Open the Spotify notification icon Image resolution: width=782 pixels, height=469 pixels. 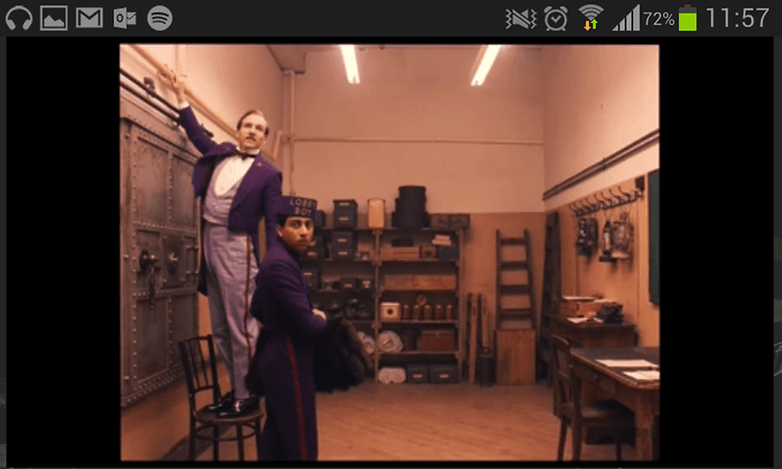click(x=160, y=18)
